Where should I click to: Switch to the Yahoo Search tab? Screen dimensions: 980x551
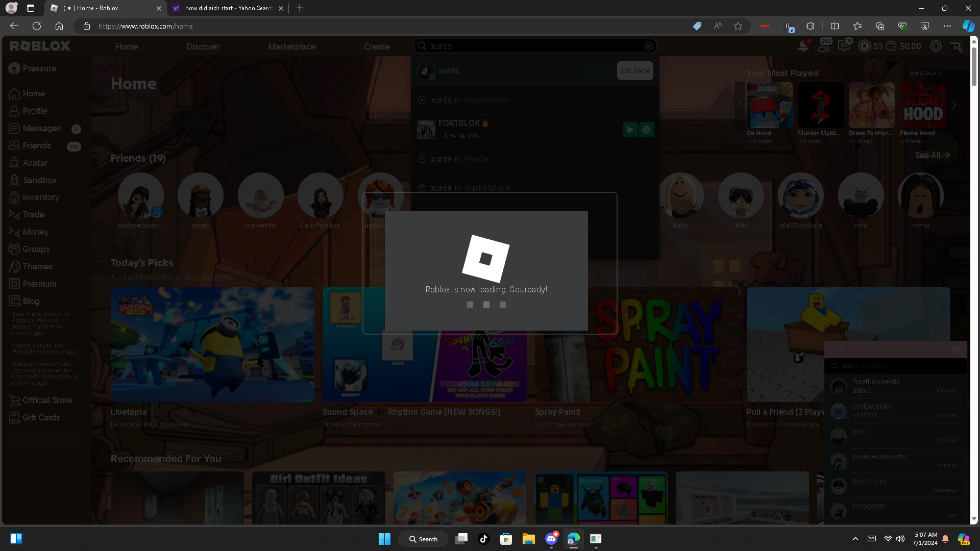(228, 8)
